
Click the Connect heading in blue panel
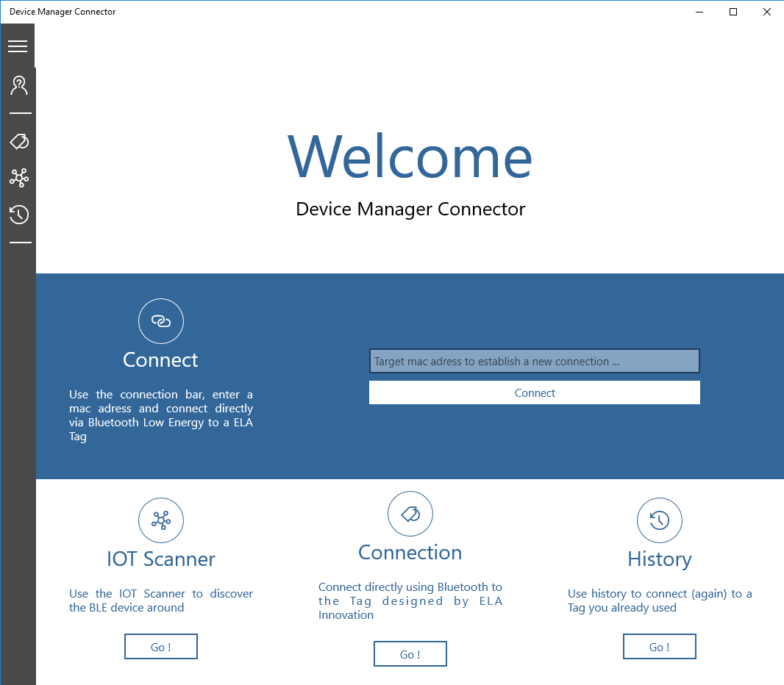[x=160, y=359]
